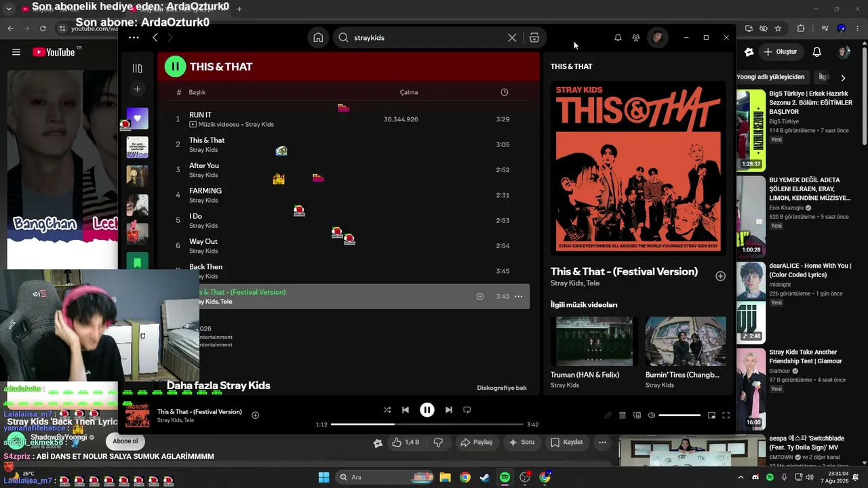
Task: Sort tracks by the duration clock icon
Action: 504,92
